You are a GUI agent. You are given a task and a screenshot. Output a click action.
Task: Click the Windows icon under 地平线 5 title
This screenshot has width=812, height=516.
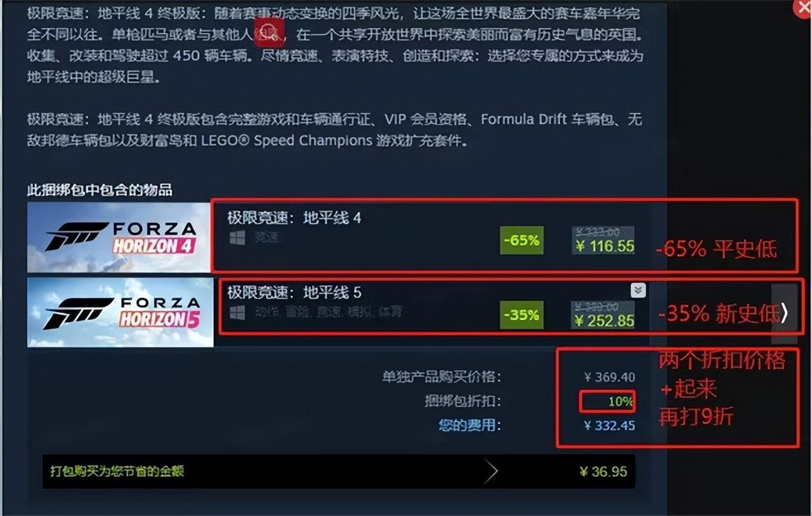tap(237, 313)
